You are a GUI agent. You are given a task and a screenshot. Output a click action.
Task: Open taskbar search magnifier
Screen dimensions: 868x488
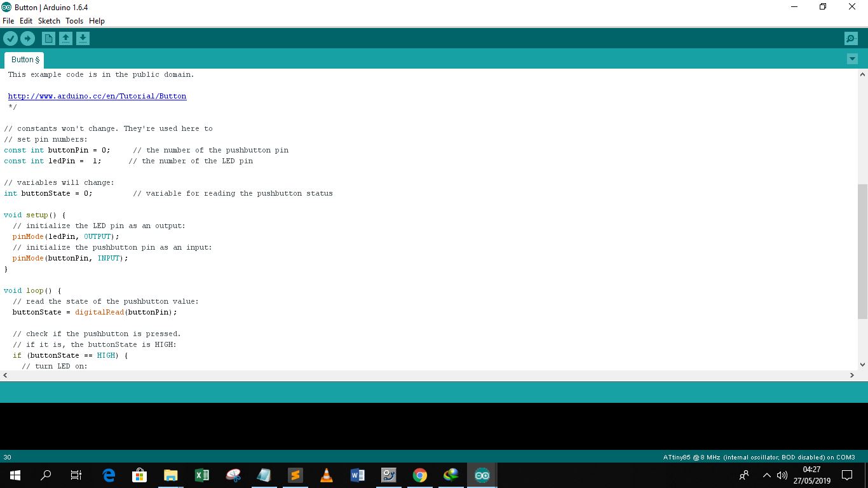pyautogui.click(x=46, y=475)
